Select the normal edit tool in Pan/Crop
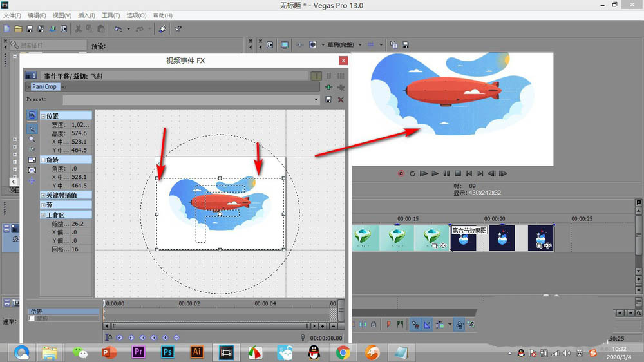This screenshot has width=644, height=362. [32, 129]
